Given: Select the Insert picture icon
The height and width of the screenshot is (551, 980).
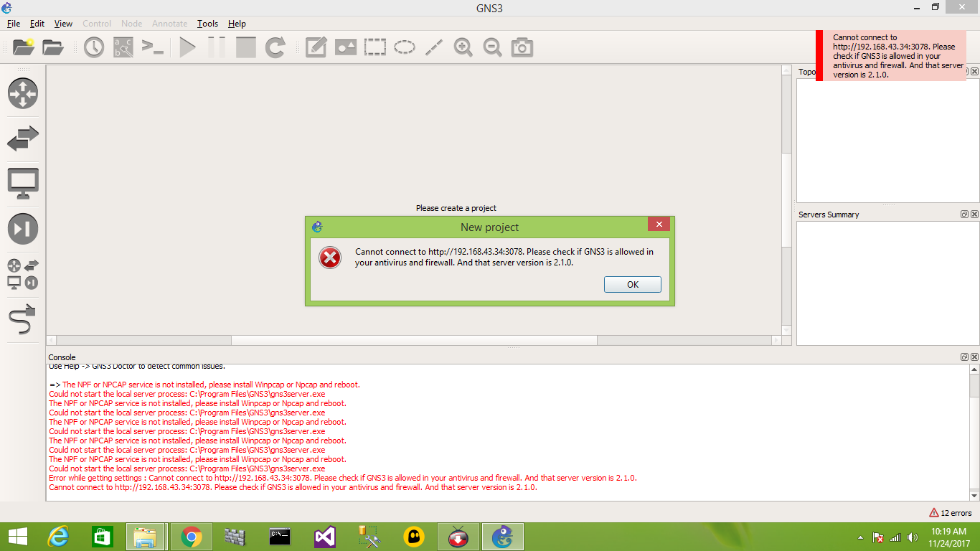Looking at the screenshot, I should pos(346,47).
